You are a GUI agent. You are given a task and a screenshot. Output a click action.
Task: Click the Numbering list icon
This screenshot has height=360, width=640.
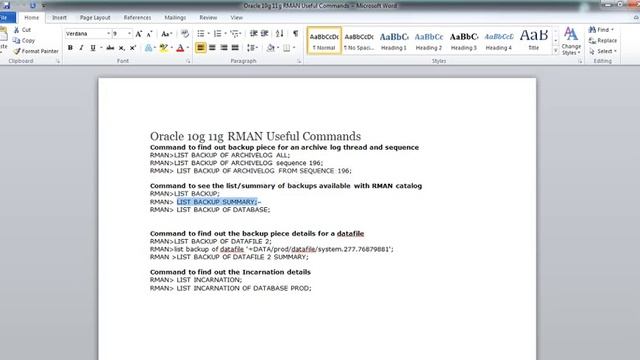point(218,33)
